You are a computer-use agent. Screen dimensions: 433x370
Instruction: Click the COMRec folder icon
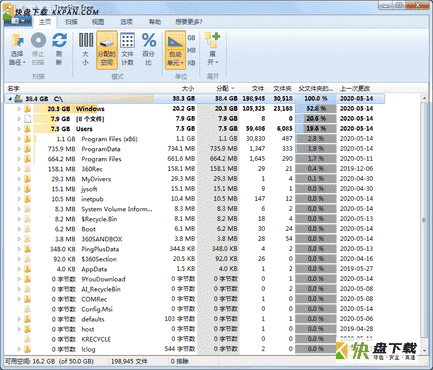pos(27,299)
